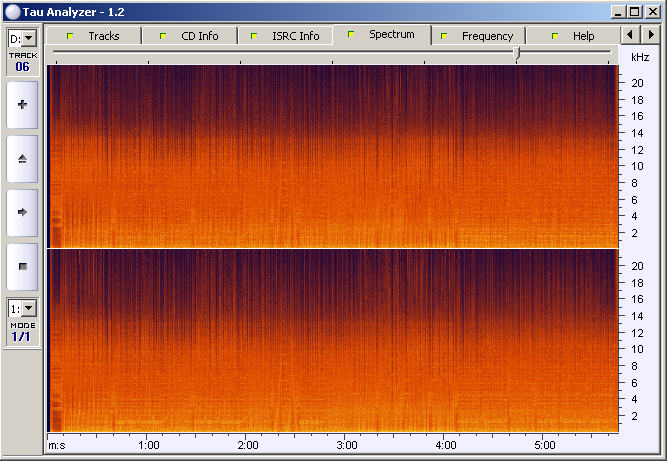Click the right-arrow play button
Screen dimensions: 667x461
tap(22, 212)
